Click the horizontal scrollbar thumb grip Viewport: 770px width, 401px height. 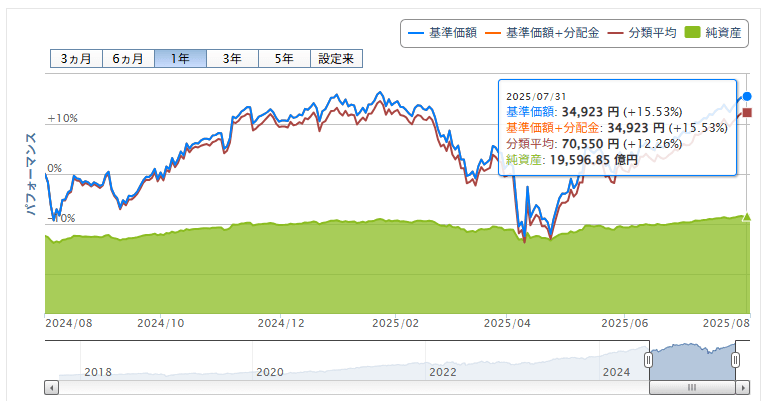tap(692, 388)
